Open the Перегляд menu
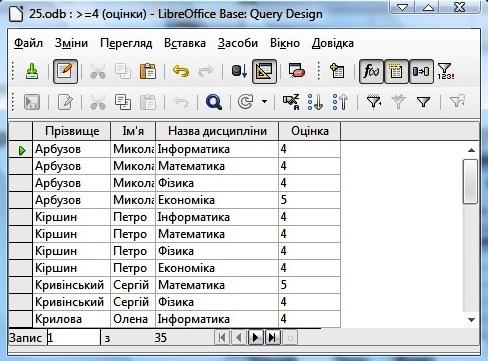 [126, 43]
